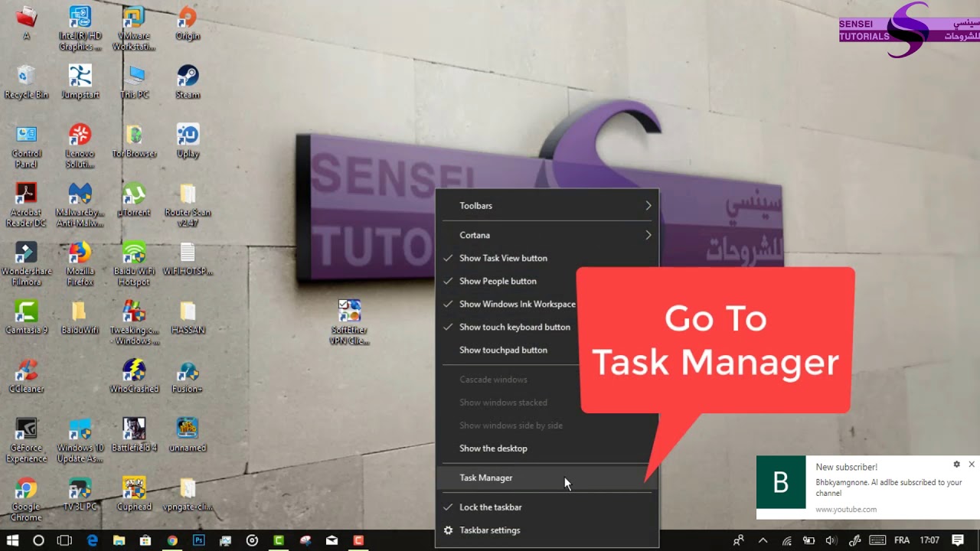Open People icon on the taskbar
The height and width of the screenshot is (551, 980).
click(x=738, y=540)
